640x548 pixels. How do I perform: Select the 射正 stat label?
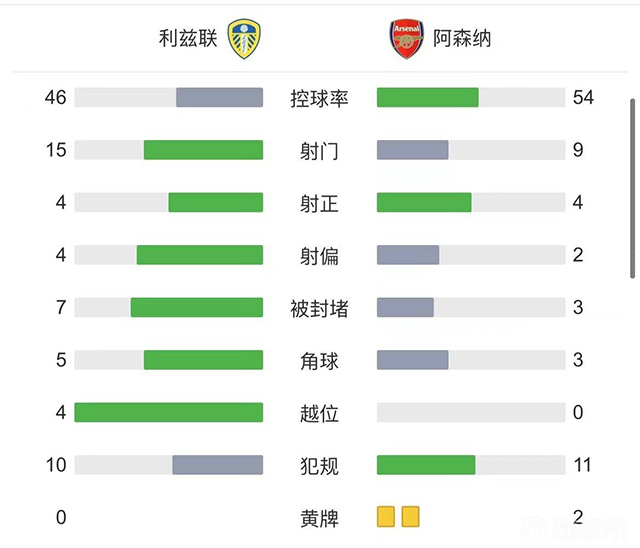[x=319, y=203]
